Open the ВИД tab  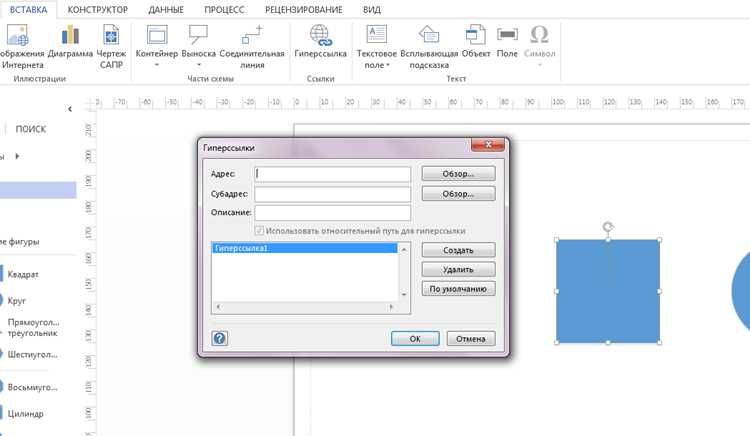(x=372, y=10)
